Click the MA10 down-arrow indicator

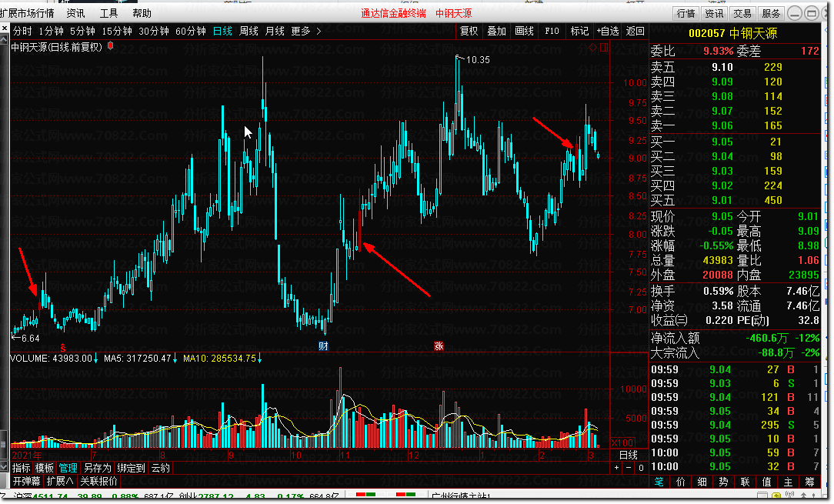click(x=259, y=359)
